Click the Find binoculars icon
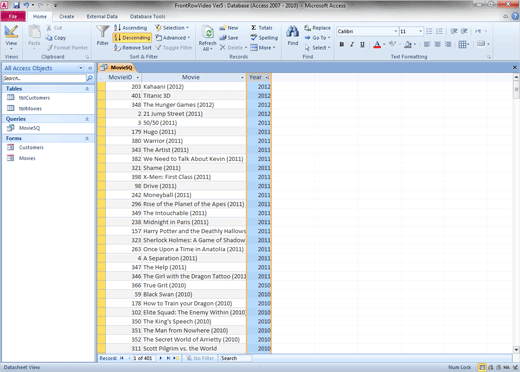 coord(292,32)
